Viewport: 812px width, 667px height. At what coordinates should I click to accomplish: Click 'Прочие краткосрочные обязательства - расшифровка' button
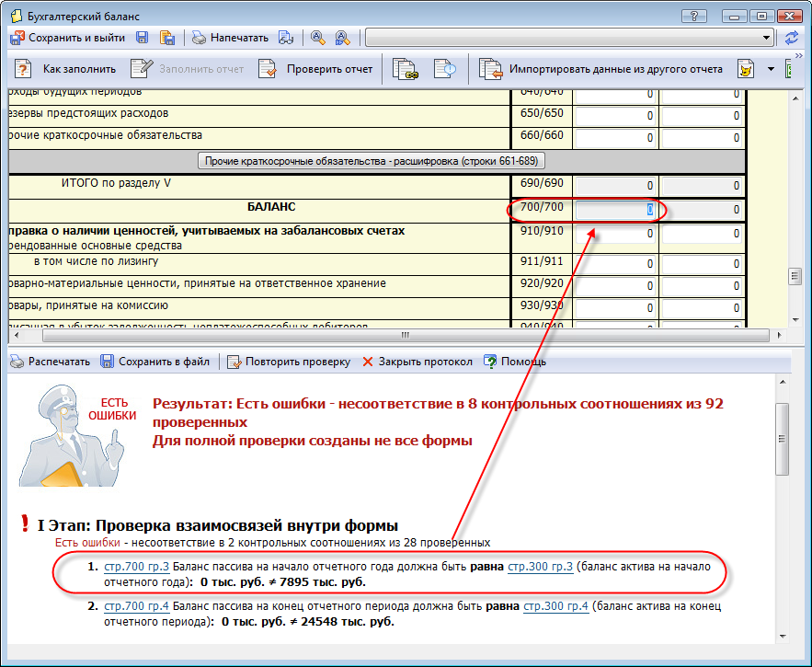pyautogui.click(x=372, y=161)
